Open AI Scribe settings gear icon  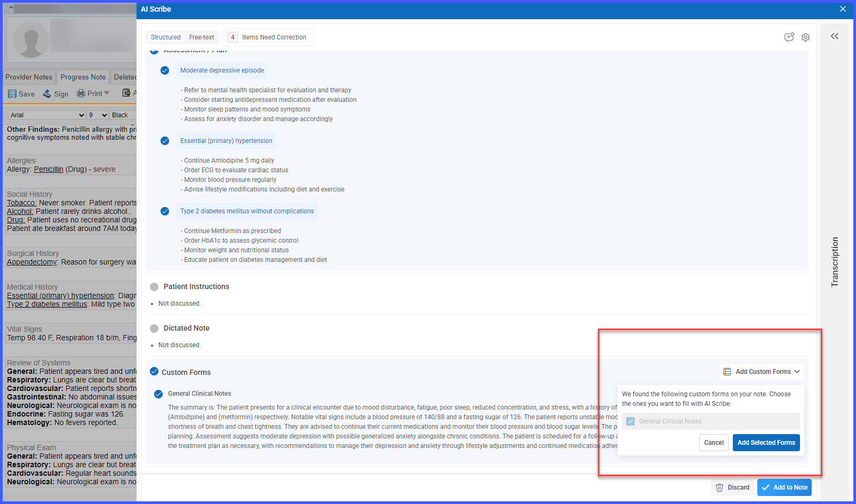coord(805,37)
